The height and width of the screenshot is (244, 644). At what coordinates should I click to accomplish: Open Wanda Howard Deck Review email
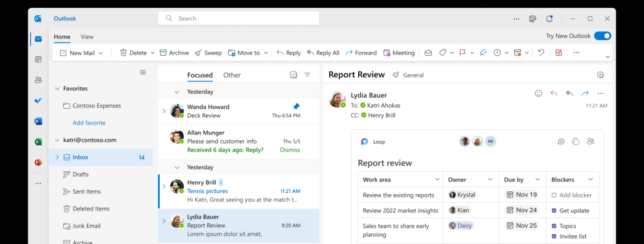click(x=239, y=111)
